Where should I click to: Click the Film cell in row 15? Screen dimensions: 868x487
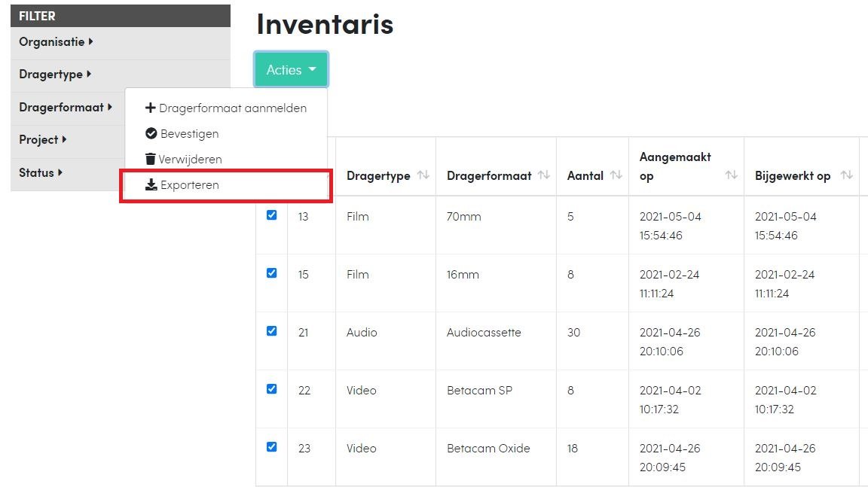(358, 275)
